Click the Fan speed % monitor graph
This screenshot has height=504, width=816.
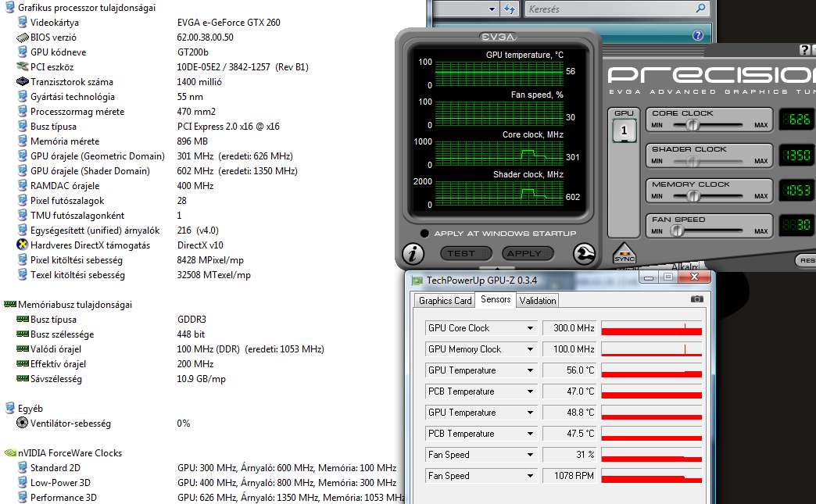coord(499,113)
